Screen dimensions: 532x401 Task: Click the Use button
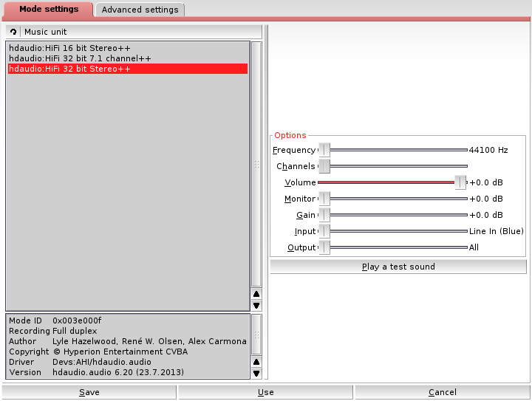(265, 392)
